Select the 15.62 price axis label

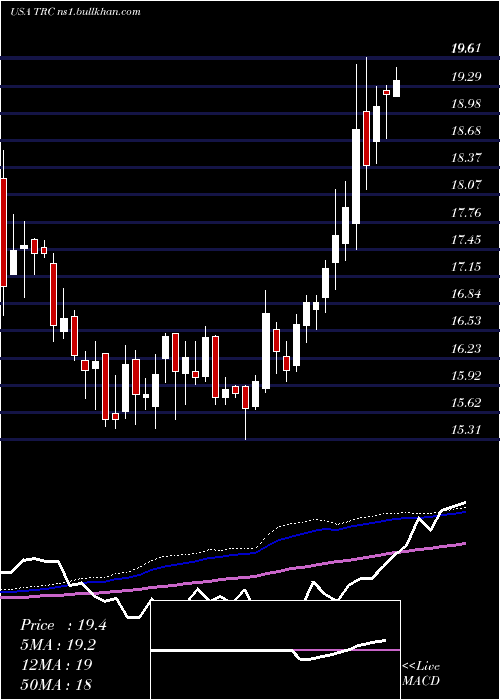466,403
